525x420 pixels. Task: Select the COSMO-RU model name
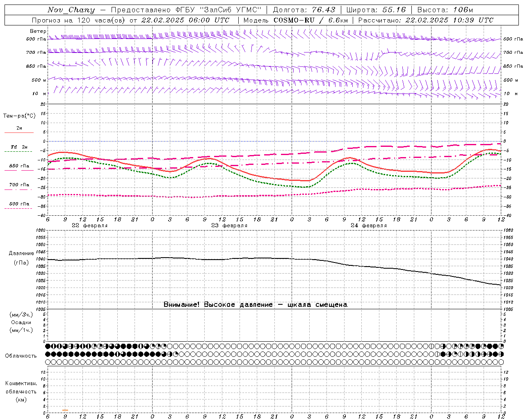[x=294, y=20]
